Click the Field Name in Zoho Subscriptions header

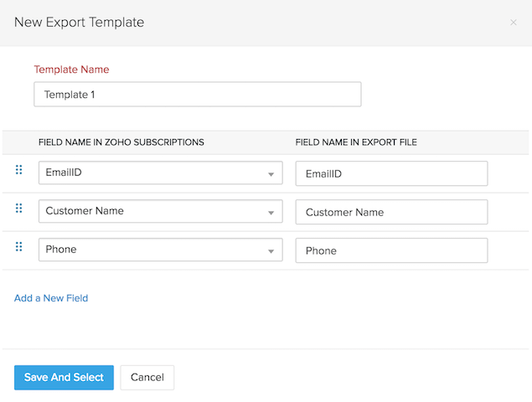[x=121, y=142]
